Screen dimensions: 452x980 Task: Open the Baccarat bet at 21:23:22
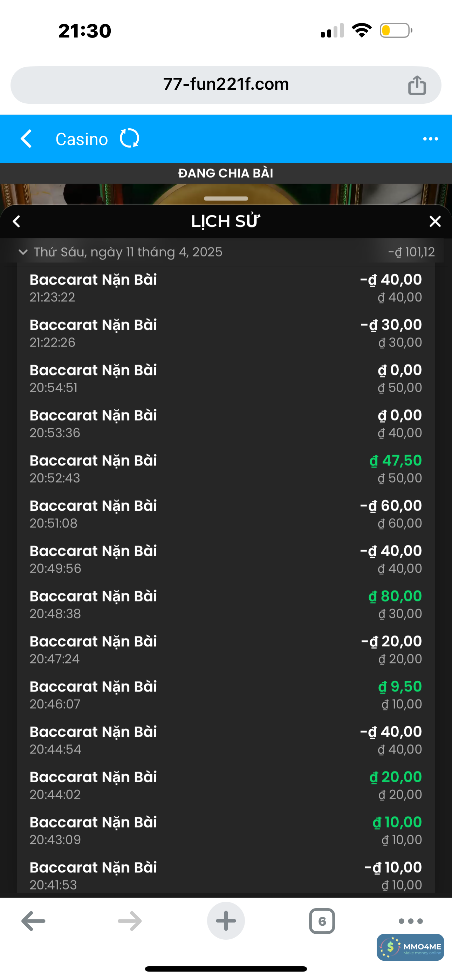point(226,288)
